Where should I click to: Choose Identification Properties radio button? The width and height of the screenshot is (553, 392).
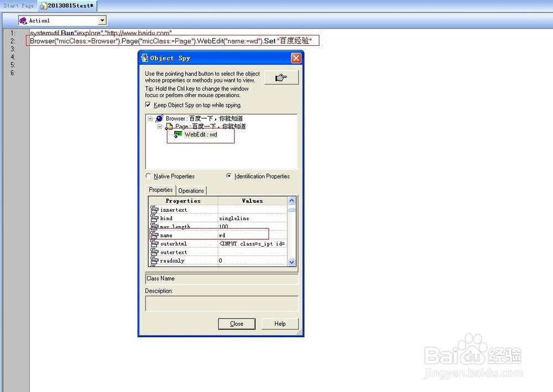point(229,176)
